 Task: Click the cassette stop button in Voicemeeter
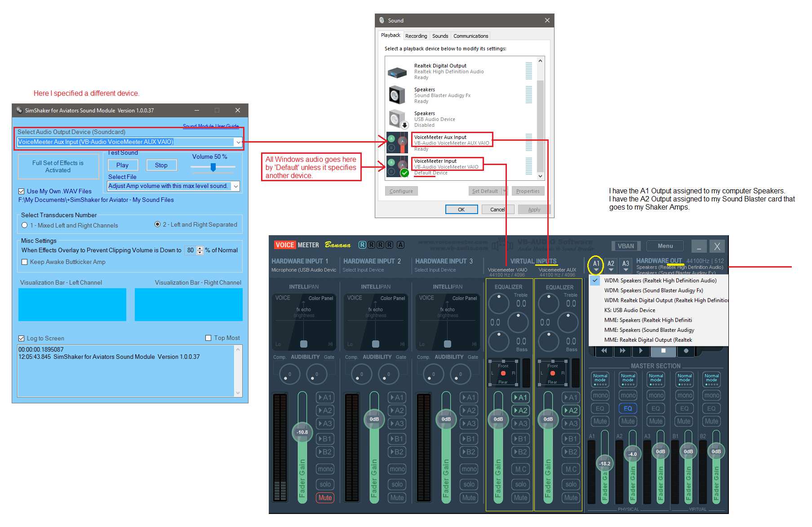point(663,351)
